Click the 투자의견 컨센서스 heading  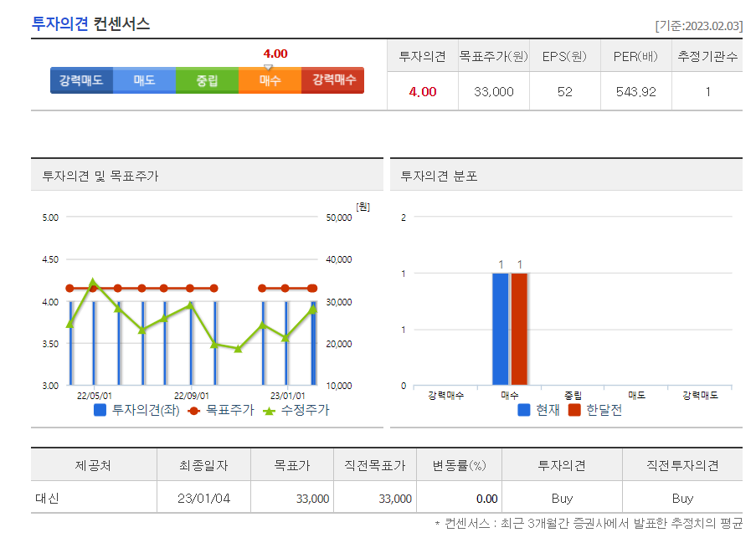point(90,23)
